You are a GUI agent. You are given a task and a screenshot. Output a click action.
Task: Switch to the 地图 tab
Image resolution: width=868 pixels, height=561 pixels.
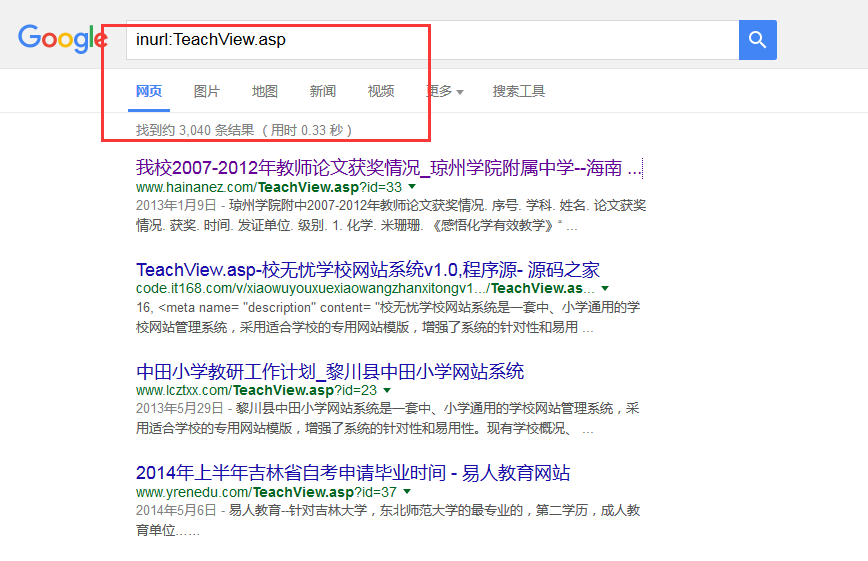point(265,91)
